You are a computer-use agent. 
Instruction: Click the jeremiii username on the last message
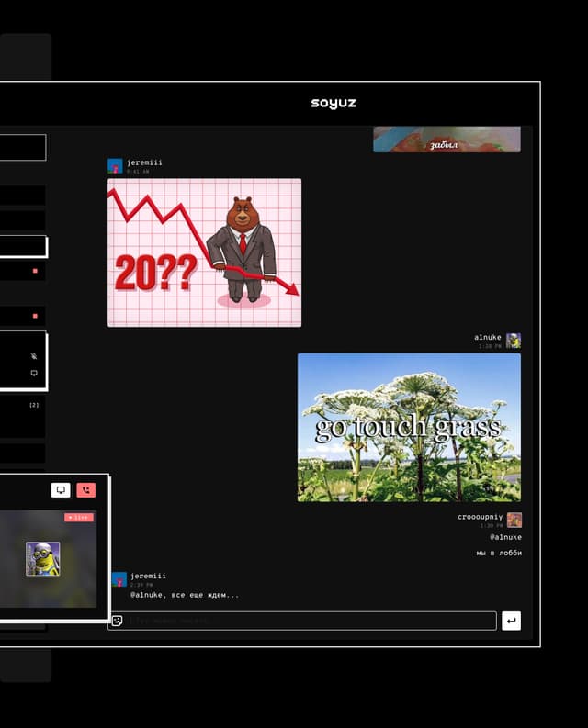148,576
